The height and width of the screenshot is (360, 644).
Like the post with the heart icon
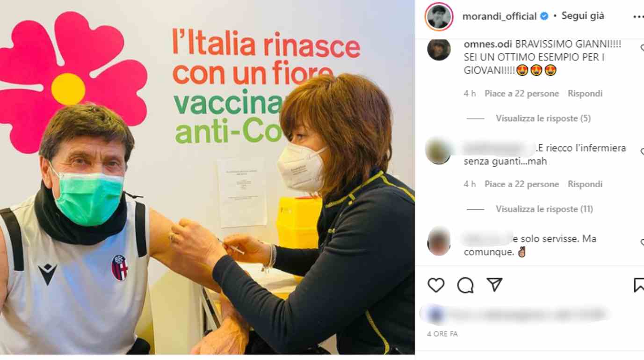[436, 285]
